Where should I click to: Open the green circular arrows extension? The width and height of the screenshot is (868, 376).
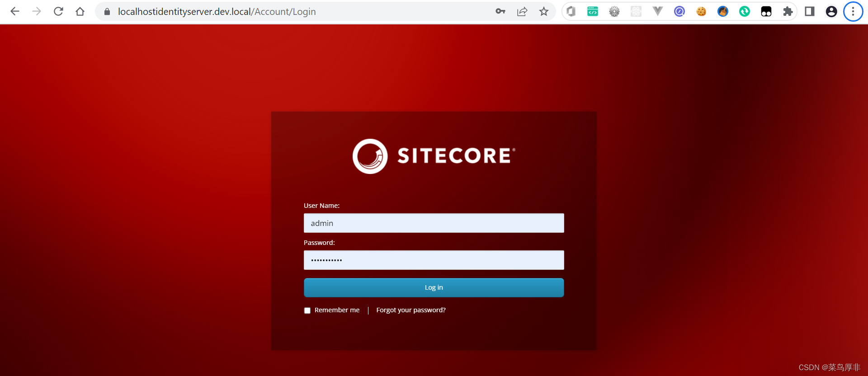click(x=745, y=11)
